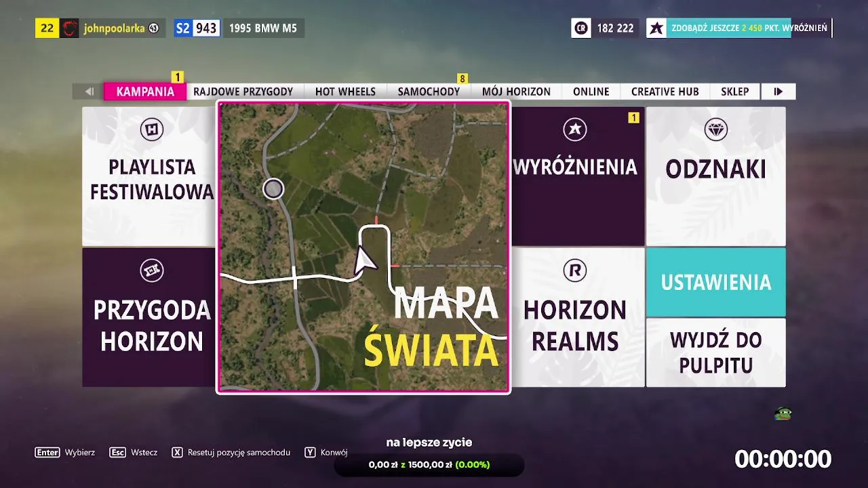Open Playlista Festiwalowa tile

tap(149, 176)
